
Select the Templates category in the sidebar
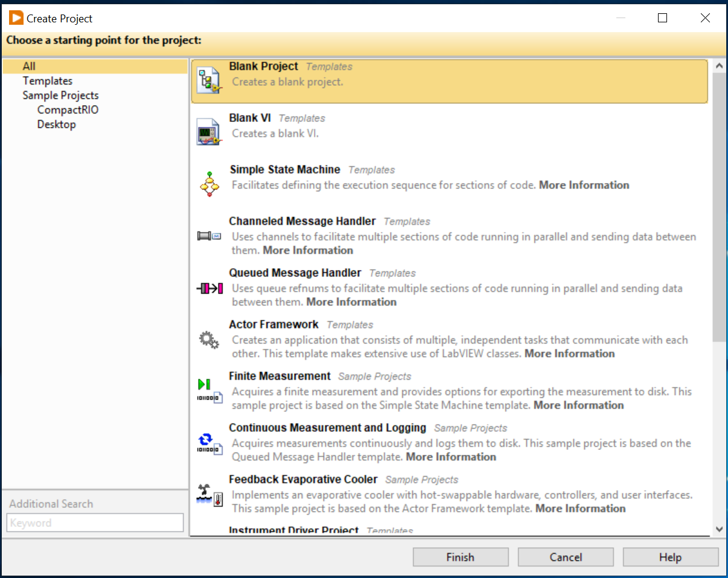47,80
